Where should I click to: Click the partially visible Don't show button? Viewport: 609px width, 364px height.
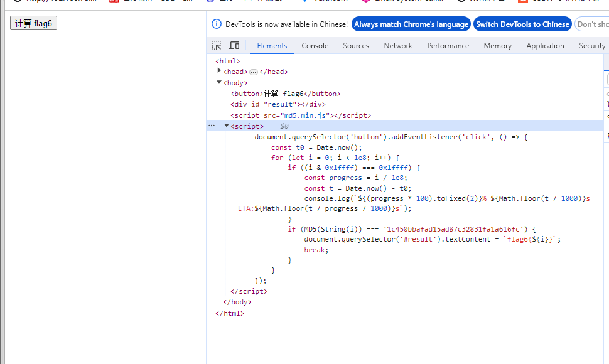pyautogui.click(x=592, y=24)
